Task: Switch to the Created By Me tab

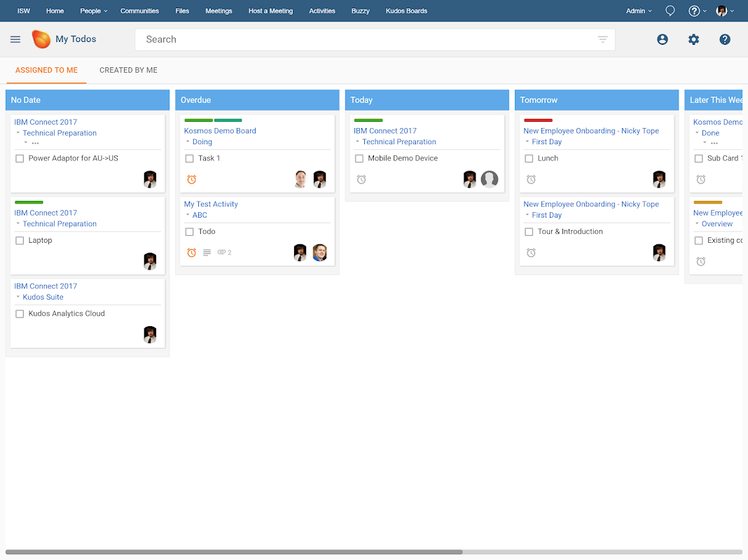Action: click(x=128, y=70)
